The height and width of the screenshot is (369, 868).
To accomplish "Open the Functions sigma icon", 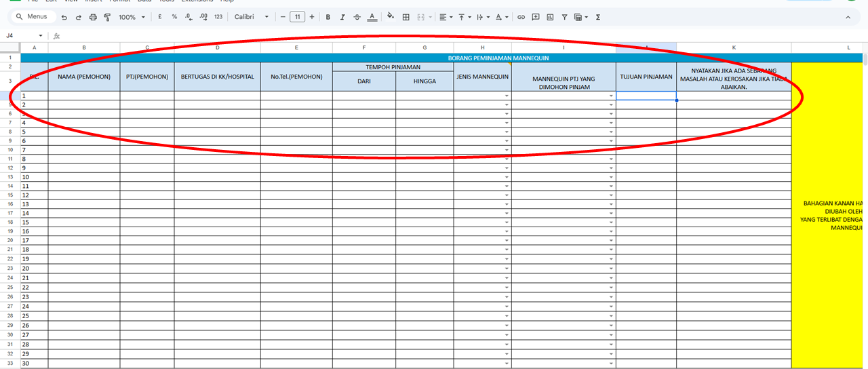I will click(x=597, y=17).
